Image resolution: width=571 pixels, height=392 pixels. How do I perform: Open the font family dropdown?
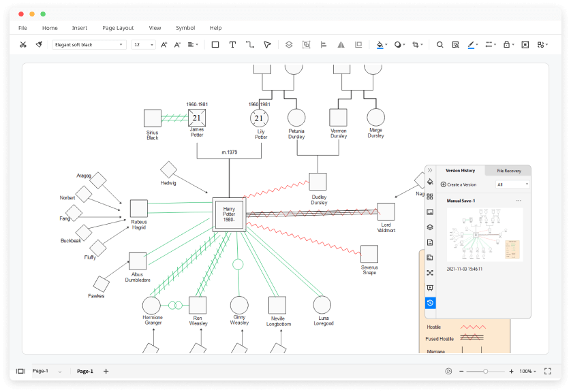tap(89, 44)
